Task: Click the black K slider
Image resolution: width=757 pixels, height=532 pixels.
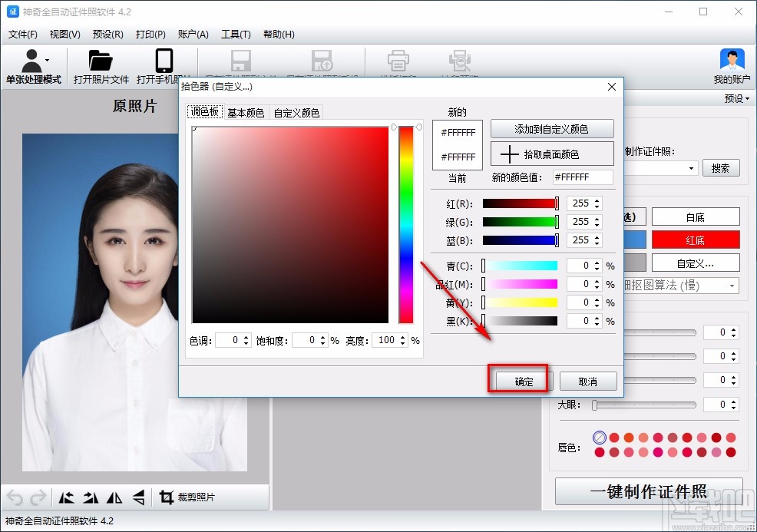Action: (520, 321)
